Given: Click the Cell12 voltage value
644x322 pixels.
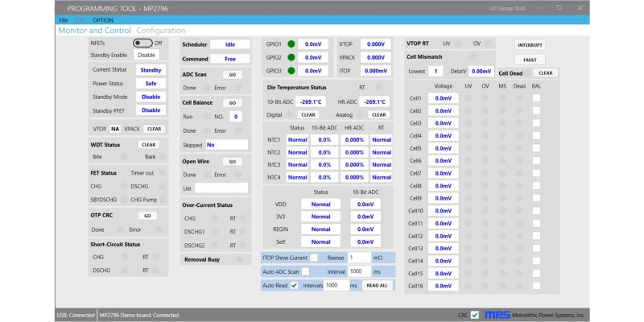Looking at the screenshot, I should coord(444,236).
